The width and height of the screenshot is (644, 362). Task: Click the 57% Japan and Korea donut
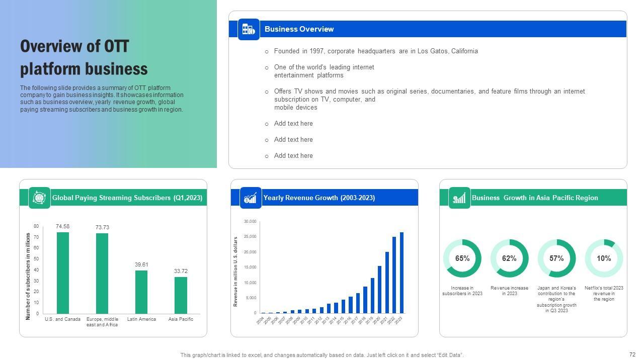[x=556, y=258]
